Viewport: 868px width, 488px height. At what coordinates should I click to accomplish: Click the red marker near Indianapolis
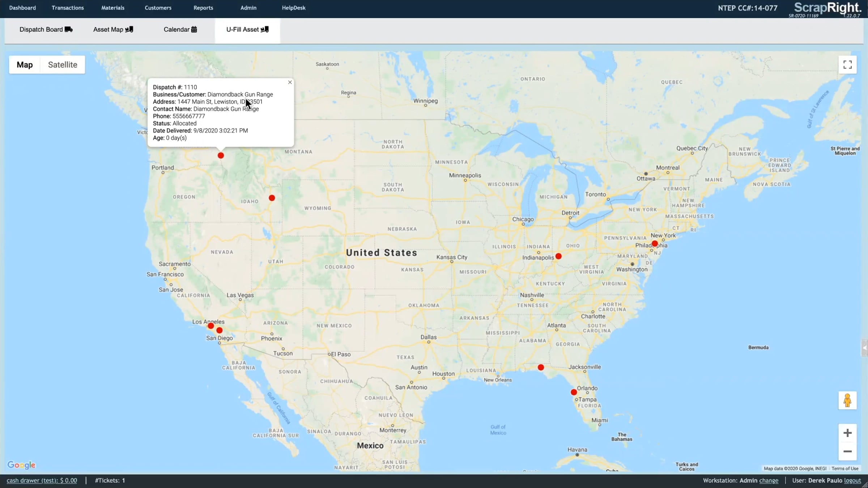(558, 256)
